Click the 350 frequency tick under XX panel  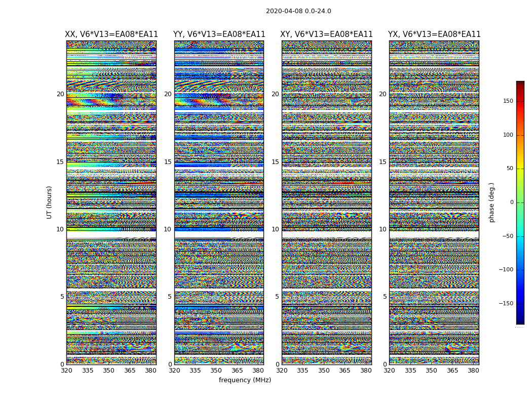point(108,371)
